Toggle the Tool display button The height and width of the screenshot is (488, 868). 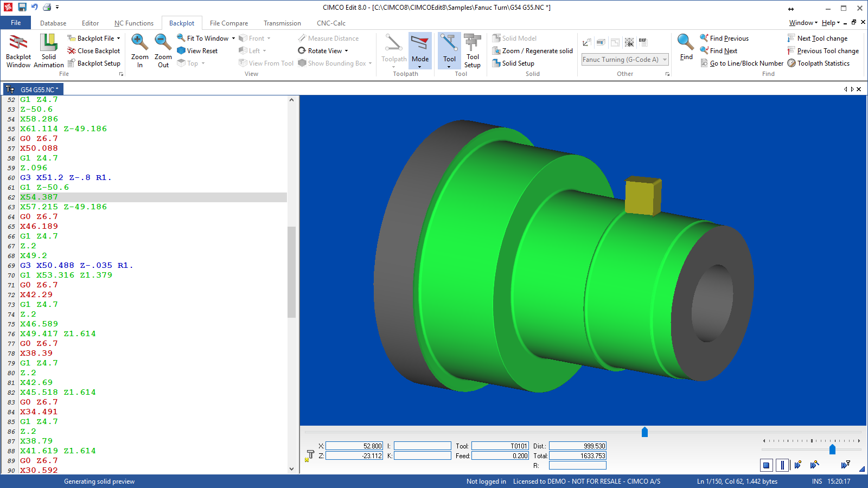click(x=449, y=50)
